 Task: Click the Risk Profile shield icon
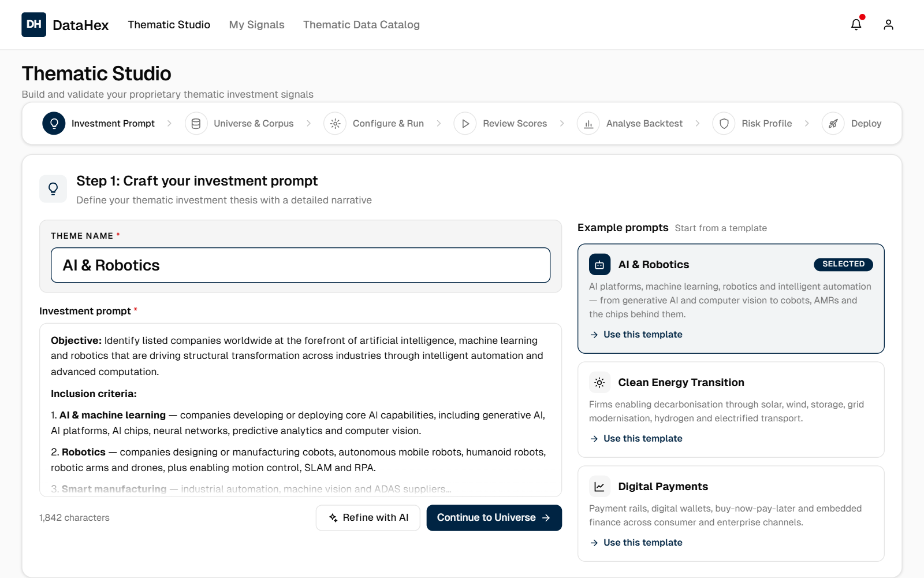coord(724,123)
